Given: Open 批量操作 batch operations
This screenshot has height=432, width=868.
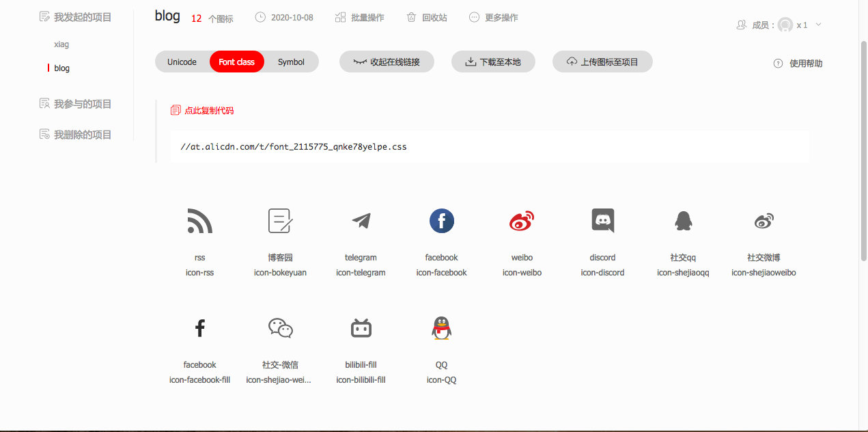Looking at the screenshot, I should pyautogui.click(x=367, y=18).
